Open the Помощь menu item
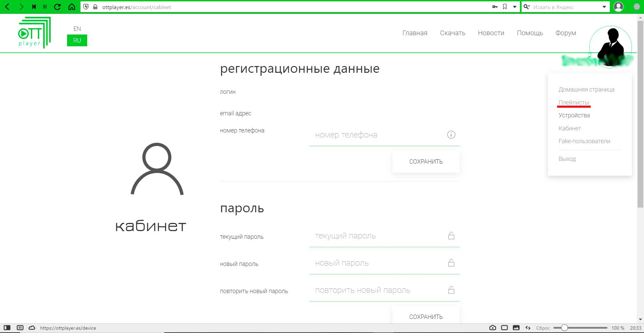This screenshot has height=333, width=644. [x=530, y=33]
